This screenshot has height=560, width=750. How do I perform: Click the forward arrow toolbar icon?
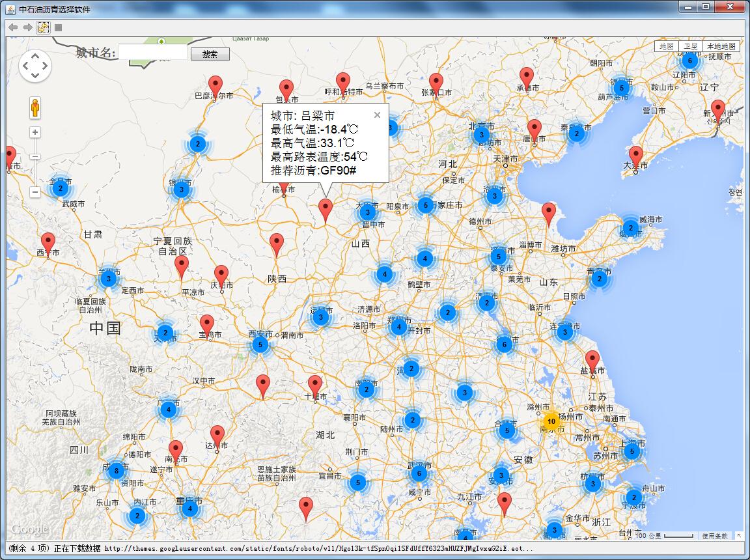[x=28, y=27]
